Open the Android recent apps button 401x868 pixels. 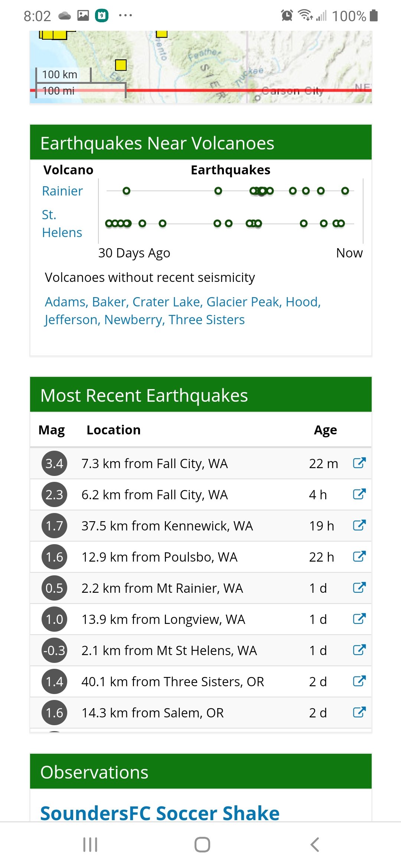tap(90, 845)
